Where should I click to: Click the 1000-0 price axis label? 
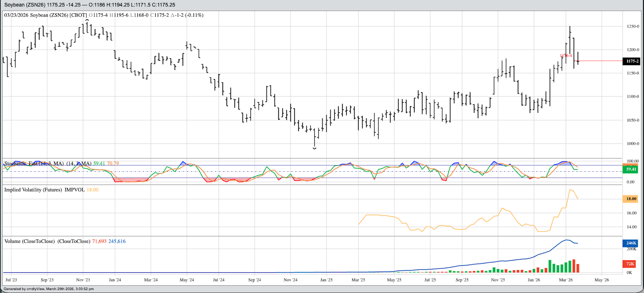pyautogui.click(x=633, y=144)
